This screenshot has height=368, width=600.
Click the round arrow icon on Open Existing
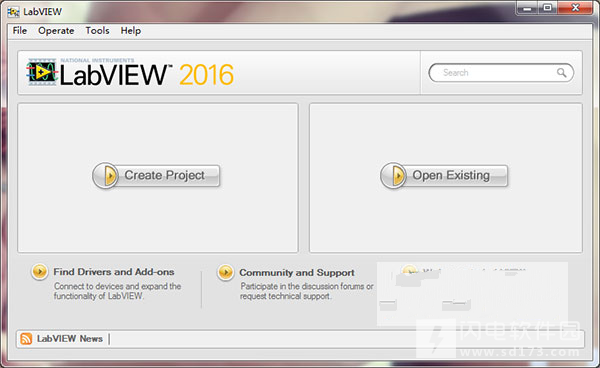(x=393, y=176)
